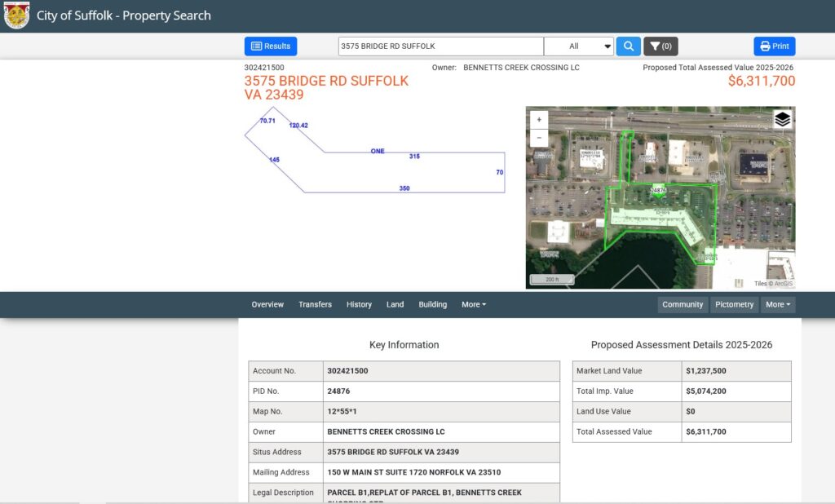Click PID No. value 24876

338,391
